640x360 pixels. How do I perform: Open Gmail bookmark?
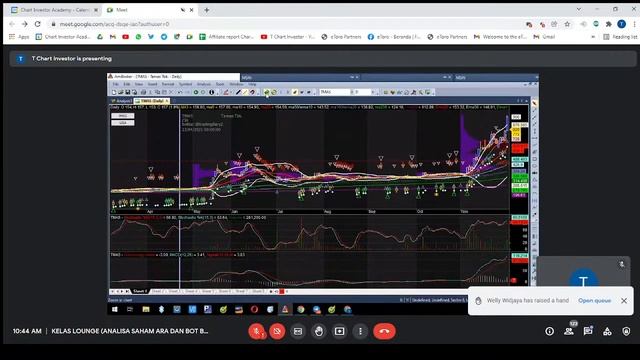click(544, 37)
